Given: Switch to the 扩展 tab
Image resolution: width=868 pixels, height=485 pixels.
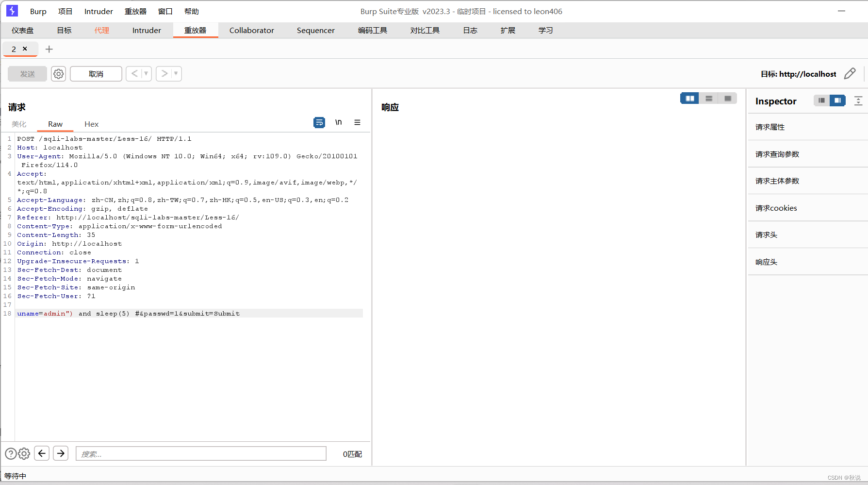Looking at the screenshot, I should click(508, 30).
